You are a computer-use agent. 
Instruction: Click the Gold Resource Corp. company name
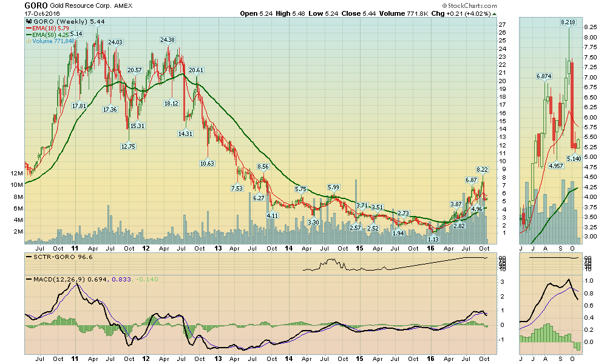(x=80, y=6)
